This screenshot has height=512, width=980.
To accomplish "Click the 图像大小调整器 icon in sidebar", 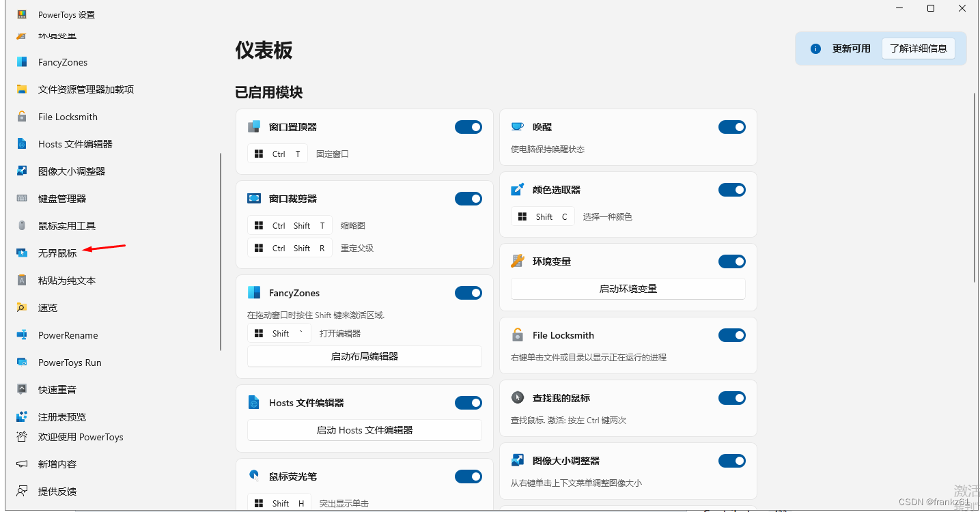I will pos(22,171).
